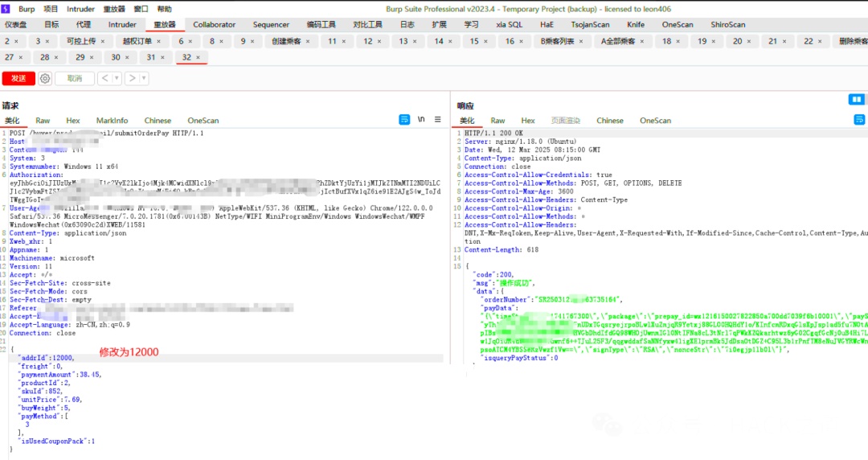Open the 窗口 menu
This screenshot has height=460, width=868.
pyautogui.click(x=141, y=9)
